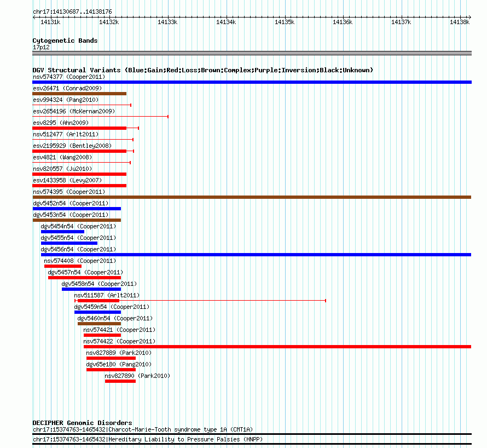The width and height of the screenshot is (487, 448).
Task: Click the chr17:14130687..14138176 coordinate label
Action: (x=72, y=12)
